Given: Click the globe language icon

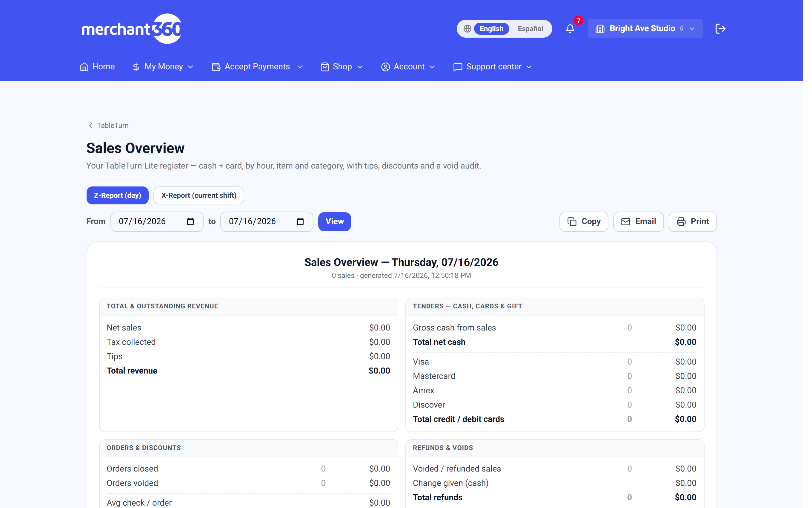Looking at the screenshot, I should 467,29.
